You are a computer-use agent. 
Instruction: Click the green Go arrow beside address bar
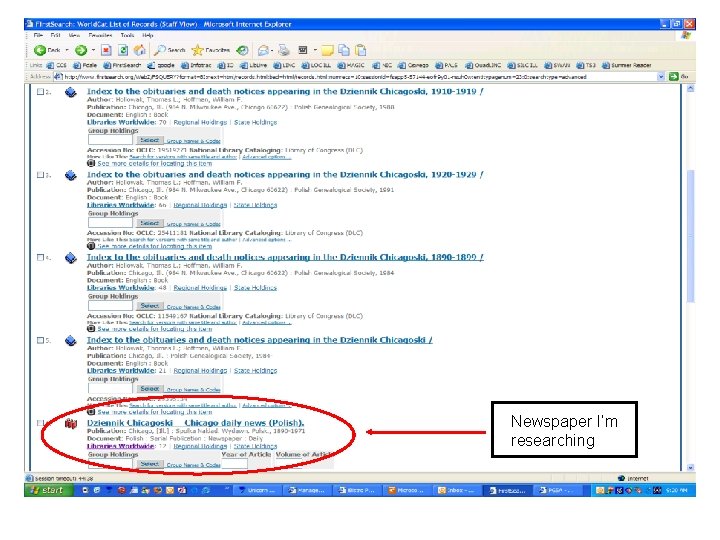point(674,77)
